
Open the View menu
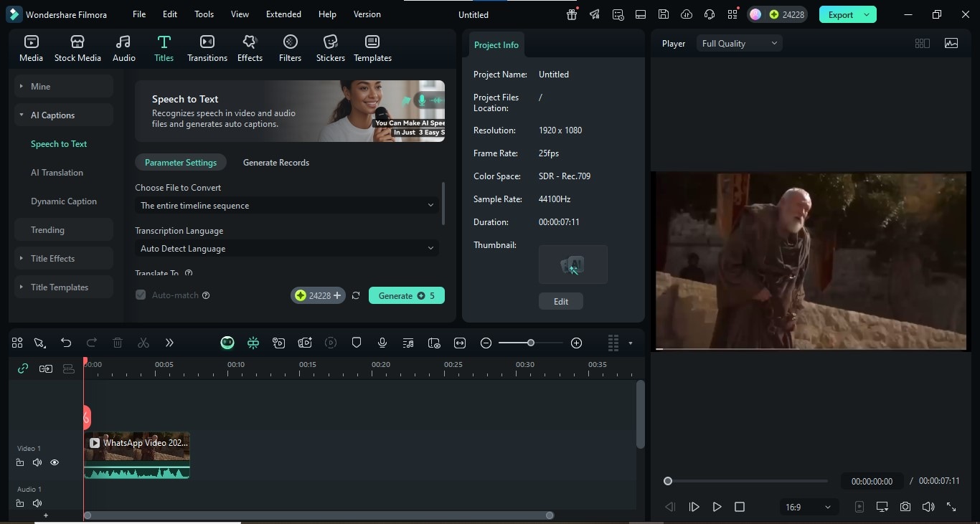coord(240,14)
